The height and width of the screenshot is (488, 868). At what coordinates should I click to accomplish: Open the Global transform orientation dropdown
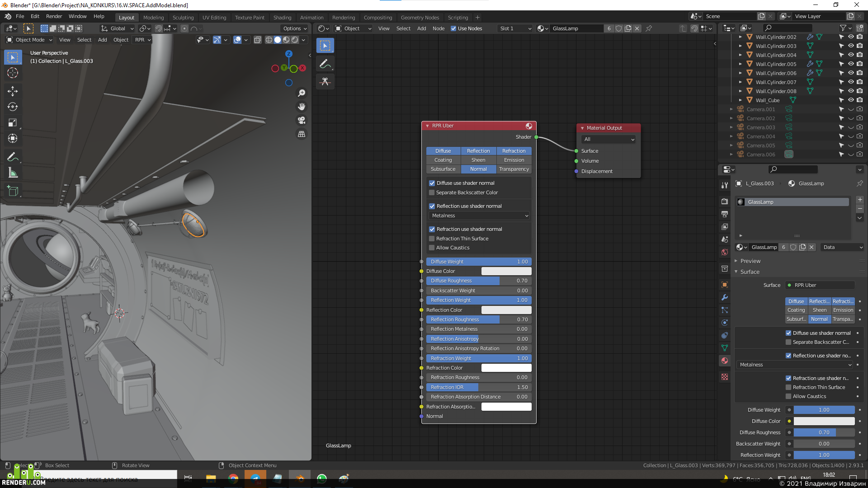[118, 28]
